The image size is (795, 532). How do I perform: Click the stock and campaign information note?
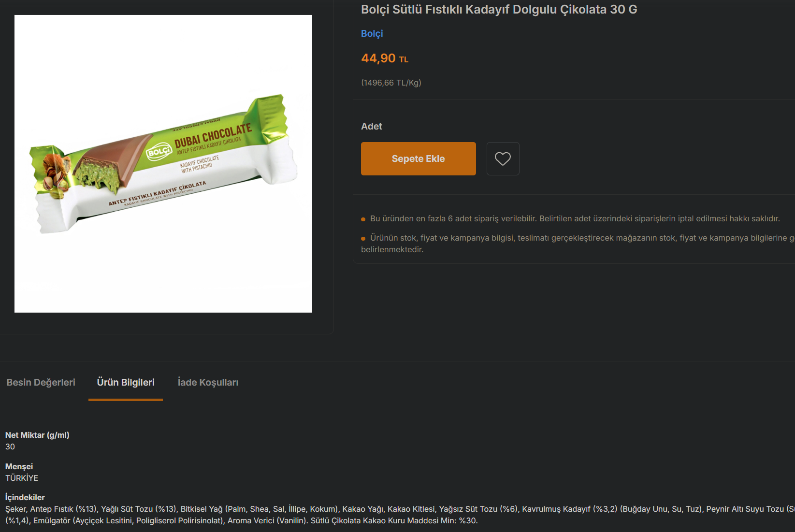[578, 244]
